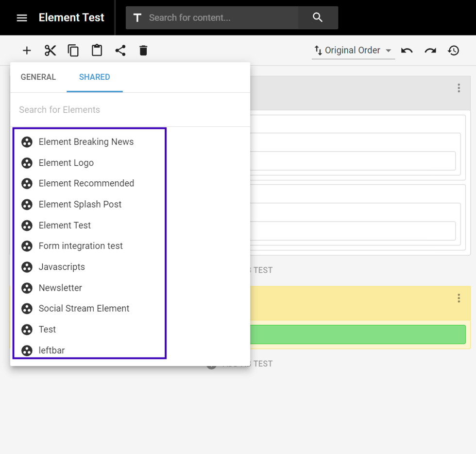Select the Newsletter shared element
This screenshot has width=476, height=454.
coord(60,288)
